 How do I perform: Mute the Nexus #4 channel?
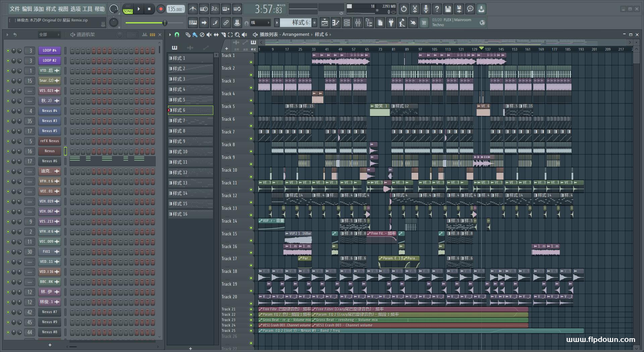(8, 111)
